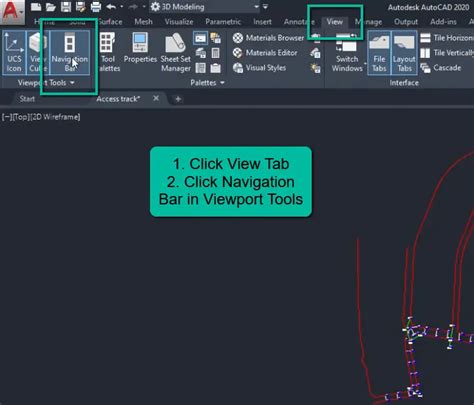Screen dimensions: 474x405
Task: Toggle File Tabs in Interface panel
Action: [379, 53]
